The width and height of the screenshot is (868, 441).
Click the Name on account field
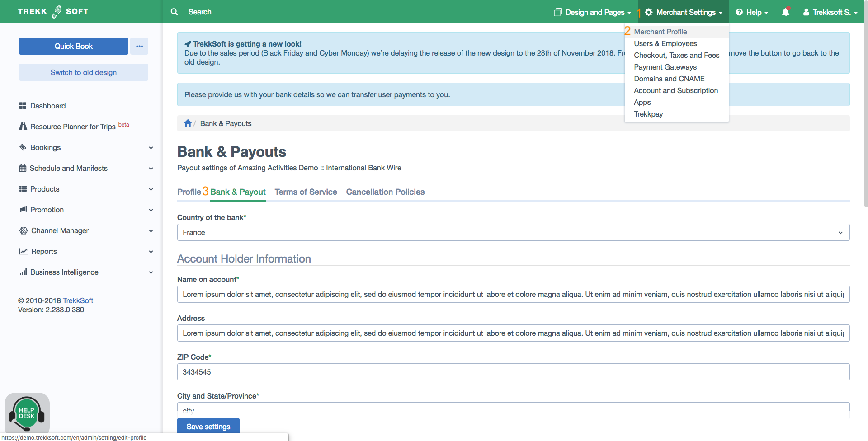pyautogui.click(x=513, y=294)
